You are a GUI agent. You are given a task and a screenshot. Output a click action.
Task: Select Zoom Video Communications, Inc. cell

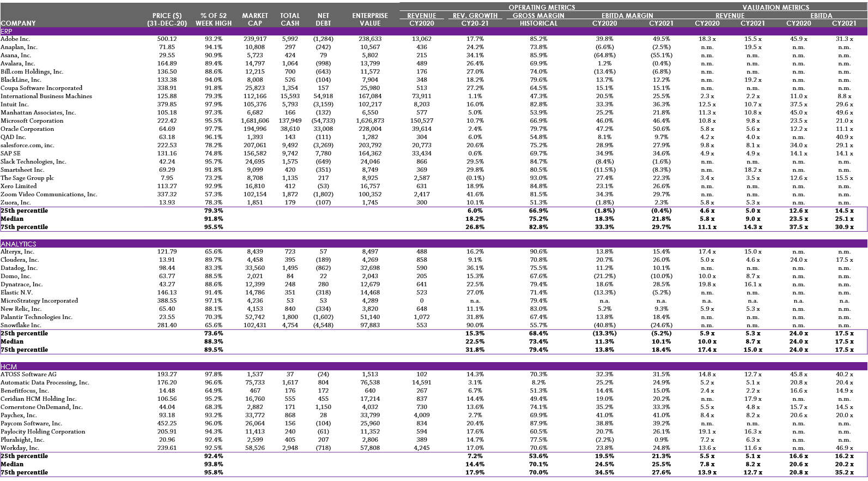[x=49, y=195]
